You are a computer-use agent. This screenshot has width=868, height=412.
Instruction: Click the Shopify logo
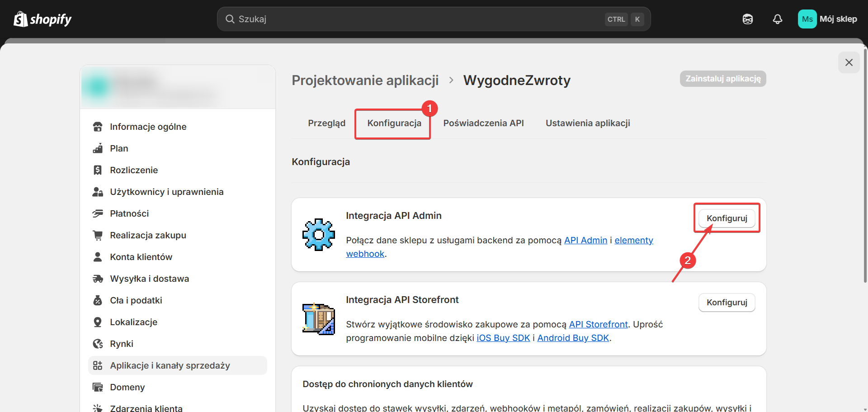click(x=42, y=19)
